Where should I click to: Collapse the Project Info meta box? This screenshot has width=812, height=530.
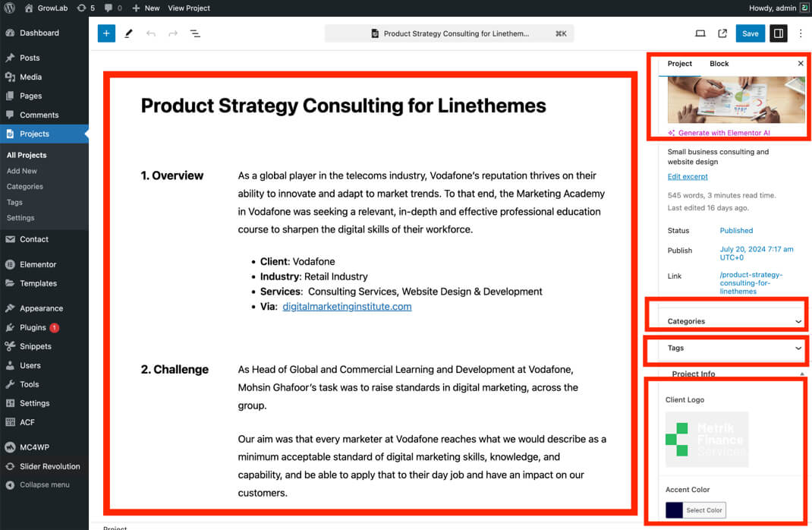pyautogui.click(x=802, y=374)
